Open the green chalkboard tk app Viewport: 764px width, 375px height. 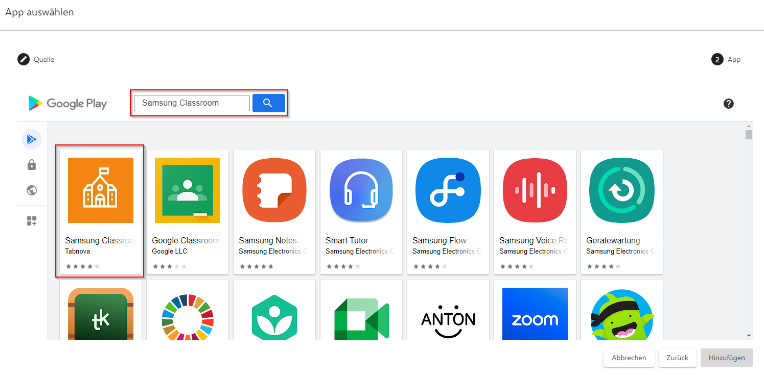100,314
